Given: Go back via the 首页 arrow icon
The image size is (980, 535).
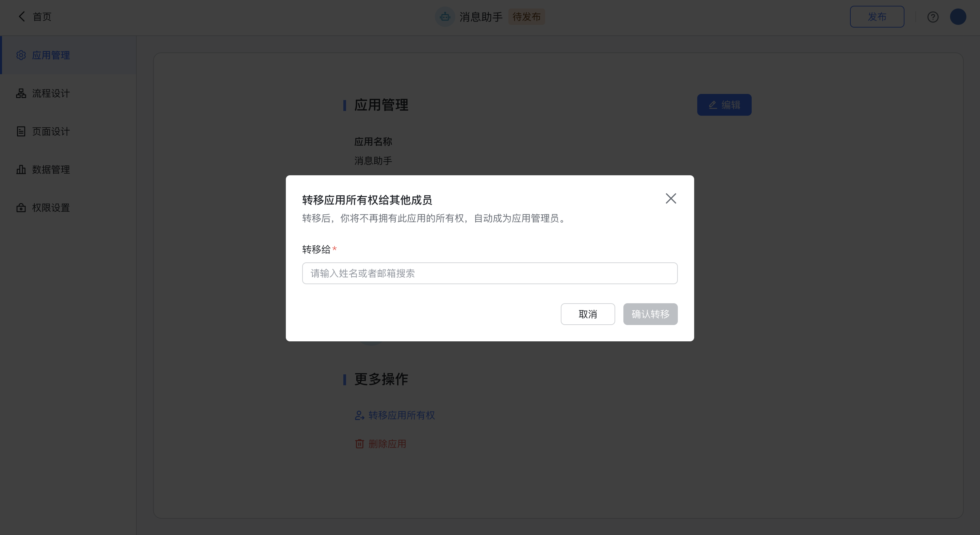Looking at the screenshot, I should pyautogui.click(x=22, y=16).
